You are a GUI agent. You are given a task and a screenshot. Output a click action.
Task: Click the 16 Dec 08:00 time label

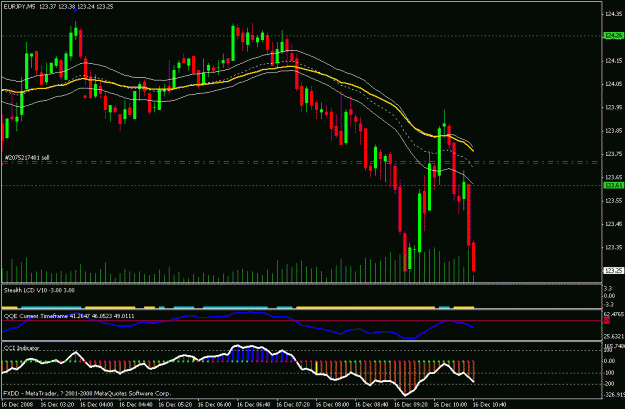point(332,404)
